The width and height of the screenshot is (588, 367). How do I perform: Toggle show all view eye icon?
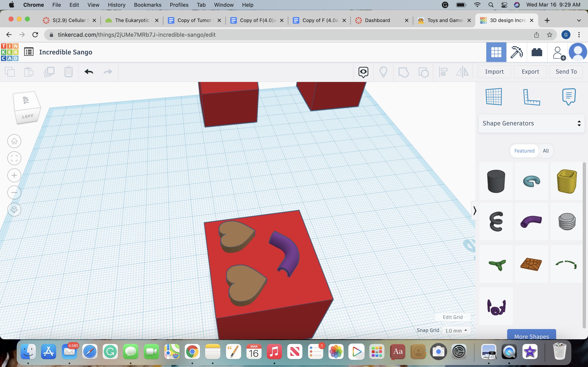click(x=363, y=72)
